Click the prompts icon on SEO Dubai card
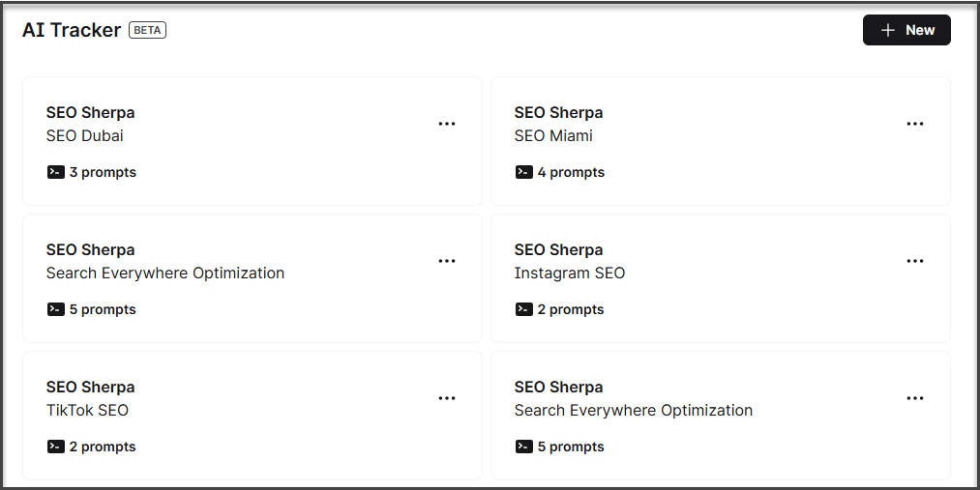Viewport: 980px width, 490px height. click(55, 172)
